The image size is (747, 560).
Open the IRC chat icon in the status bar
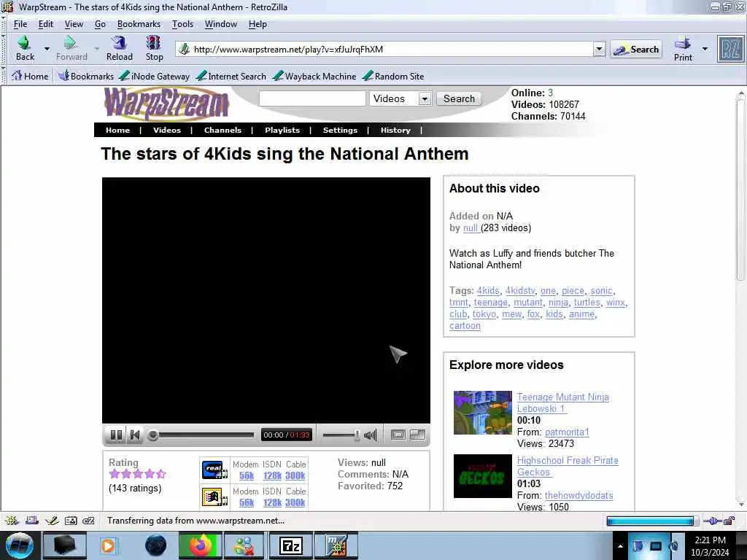[x=88, y=521]
